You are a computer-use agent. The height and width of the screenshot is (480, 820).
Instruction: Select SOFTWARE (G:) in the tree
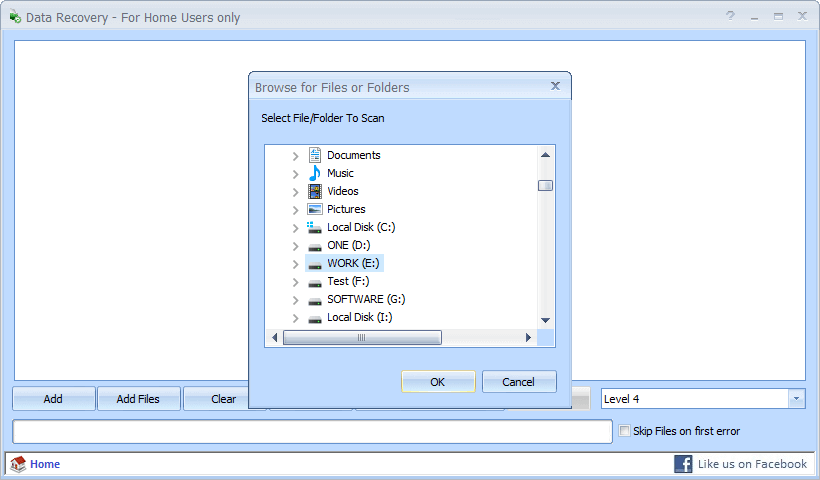[x=365, y=299]
